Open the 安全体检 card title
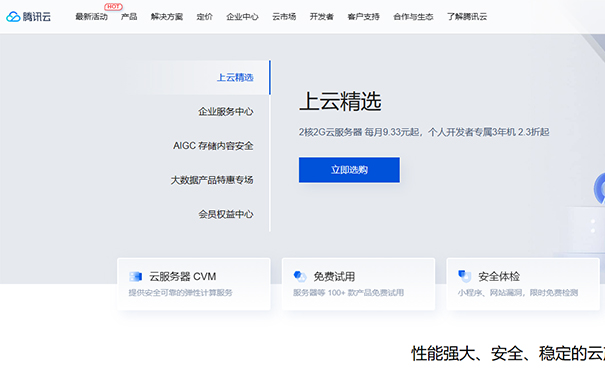 499,277
